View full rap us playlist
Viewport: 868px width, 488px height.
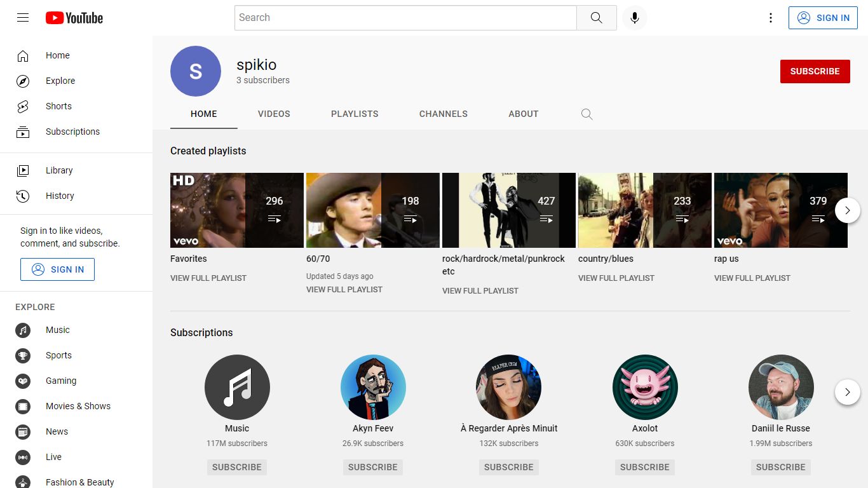pyautogui.click(x=752, y=278)
